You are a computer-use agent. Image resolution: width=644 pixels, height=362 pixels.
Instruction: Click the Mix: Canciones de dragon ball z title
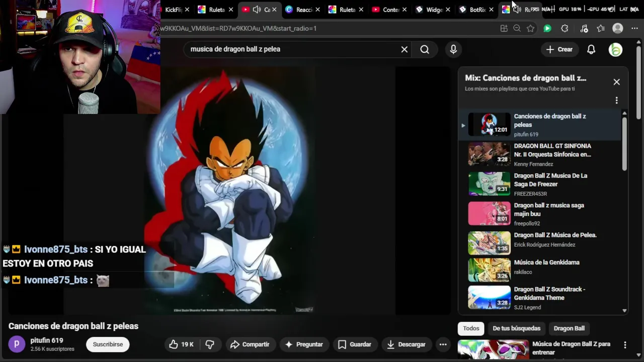[x=526, y=78]
